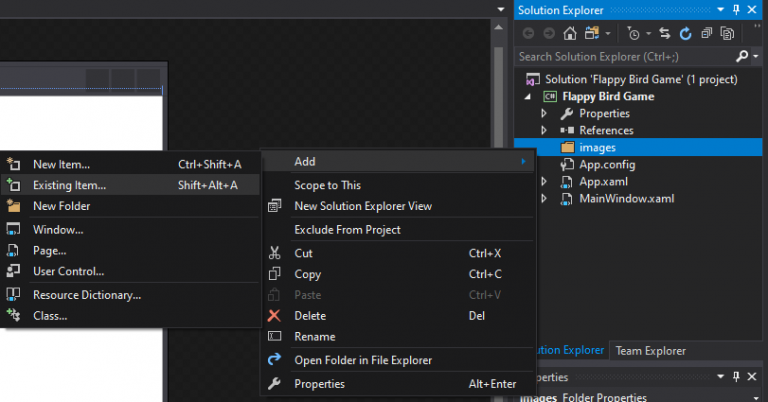Collapse the Flappy Bird Game project node
Image resolution: width=768 pixels, height=402 pixels.
pyautogui.click(x=528, y=96)
